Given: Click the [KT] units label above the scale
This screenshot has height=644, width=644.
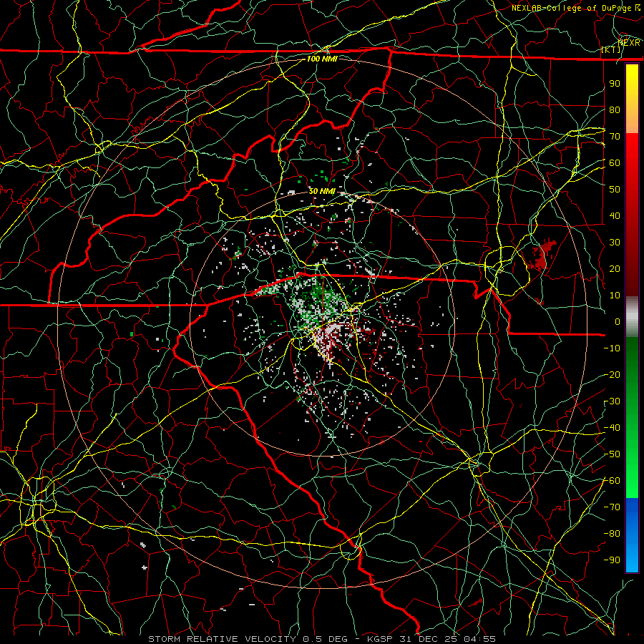Looking at the screenshot, I should (x=611, y=49).
